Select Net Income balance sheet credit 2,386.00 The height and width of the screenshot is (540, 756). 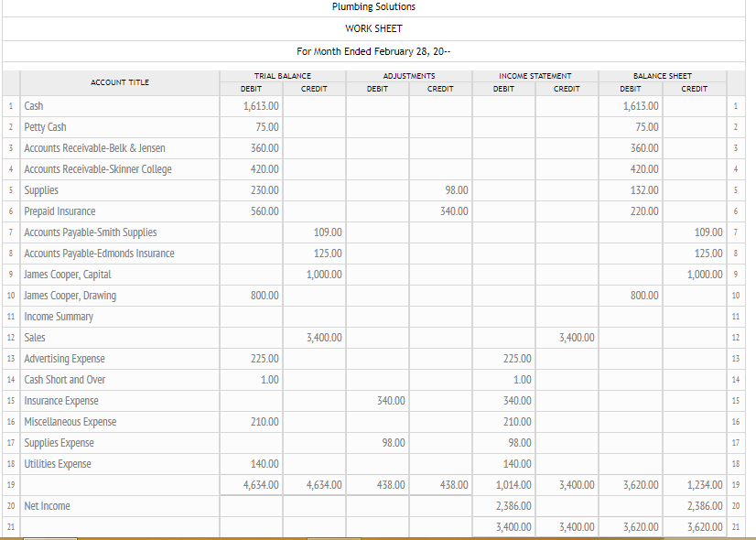click(x=695, y=506)
